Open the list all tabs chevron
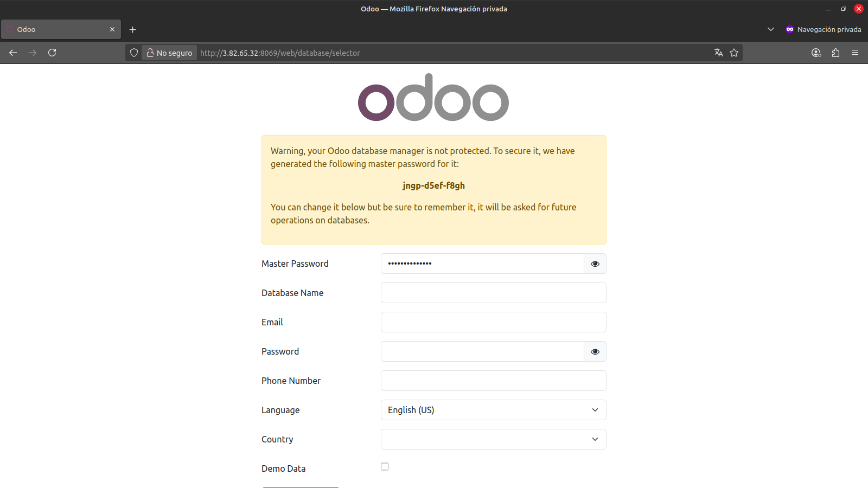The image size is (868, 488). [x=771, y=29]
